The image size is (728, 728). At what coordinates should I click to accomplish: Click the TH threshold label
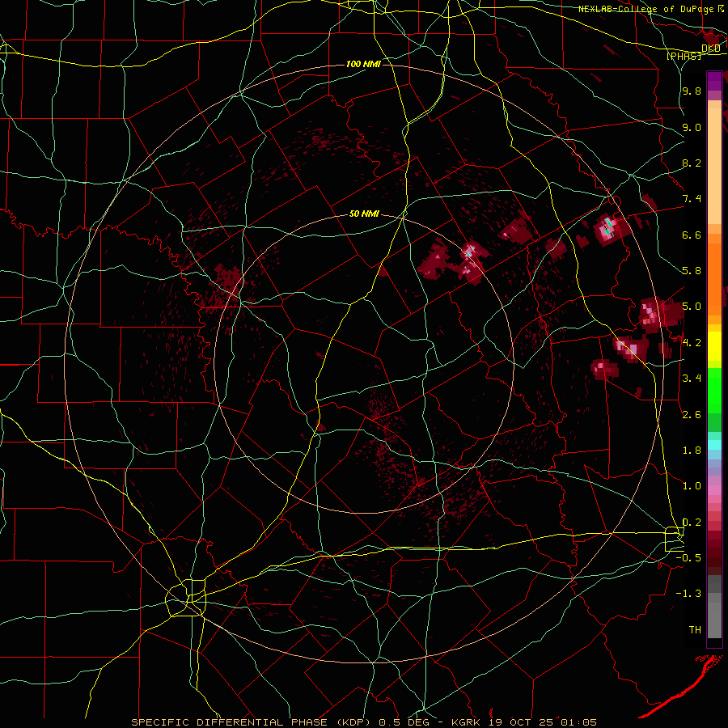[695, 630]
